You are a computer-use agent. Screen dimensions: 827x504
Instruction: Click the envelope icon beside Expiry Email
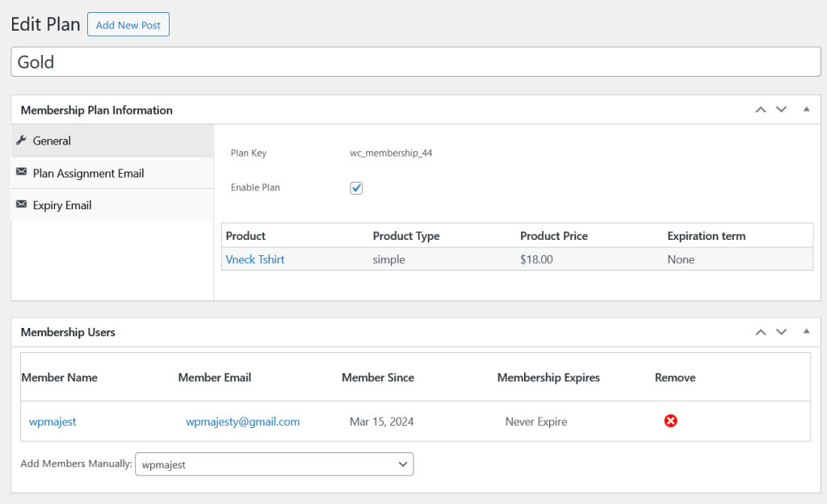pyautogui.click(x=21, y=205)
